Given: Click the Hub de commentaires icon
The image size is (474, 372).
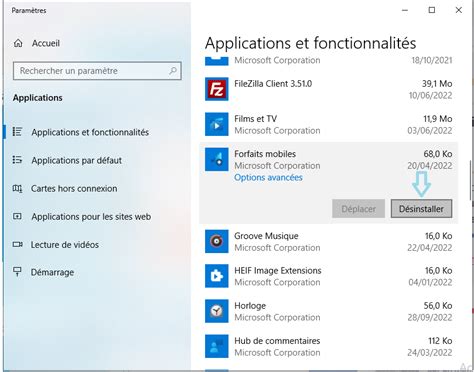Looking at the screenshot, I should (217, 346).
